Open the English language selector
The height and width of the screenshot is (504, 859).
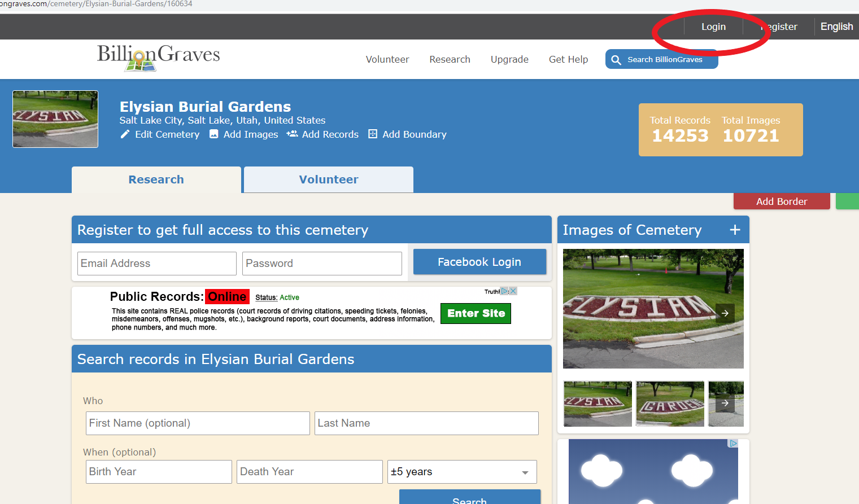(836, 27)
